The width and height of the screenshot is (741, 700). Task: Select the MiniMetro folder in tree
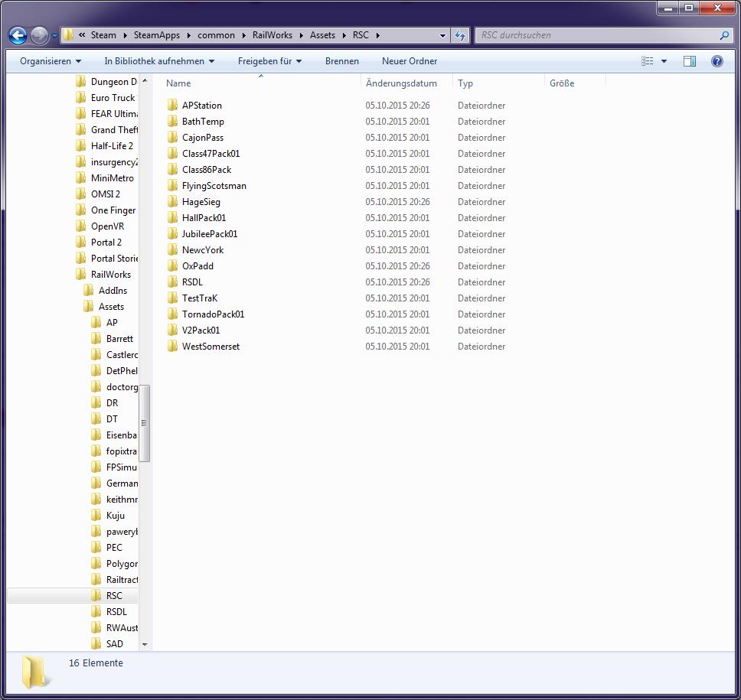pos(112,178)
